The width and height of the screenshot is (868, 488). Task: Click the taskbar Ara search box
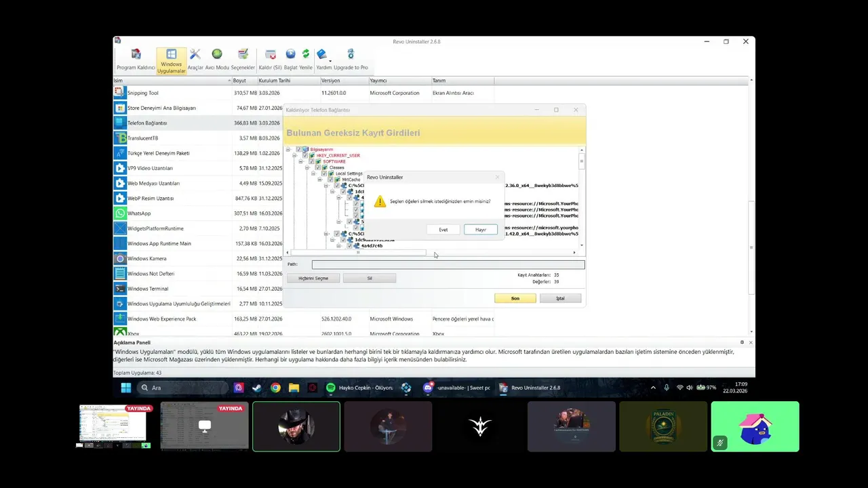tap(183, 388)
